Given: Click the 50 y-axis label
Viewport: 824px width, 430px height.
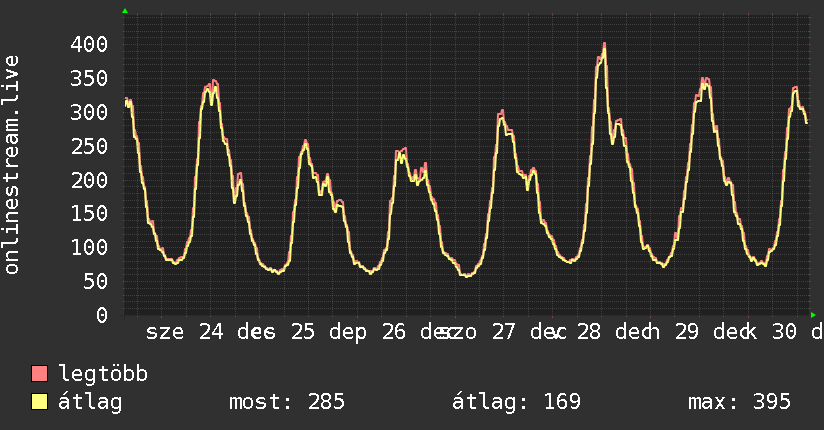Looking at the screenshot, I should click(95, 281).
